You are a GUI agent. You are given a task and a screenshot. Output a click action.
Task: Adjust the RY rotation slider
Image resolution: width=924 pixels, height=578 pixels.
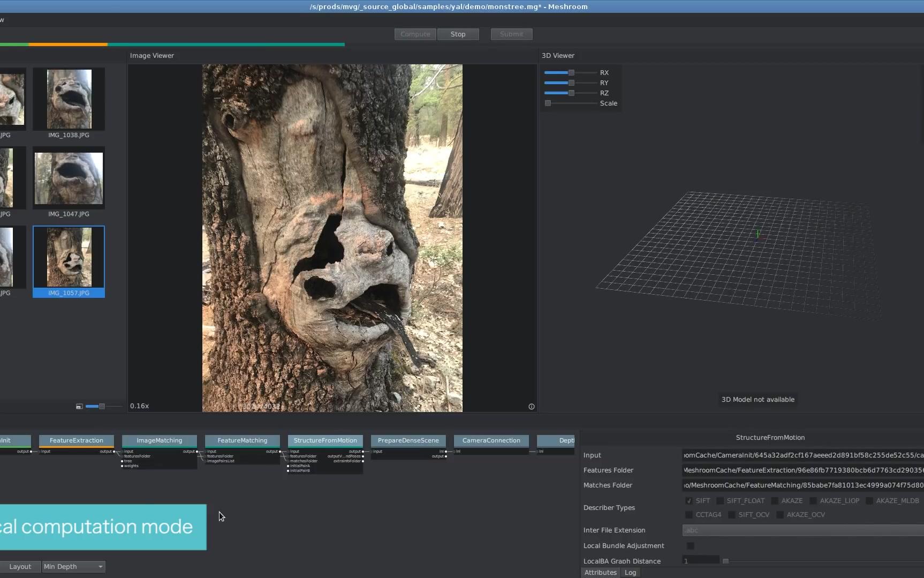(x=571, y=83)
